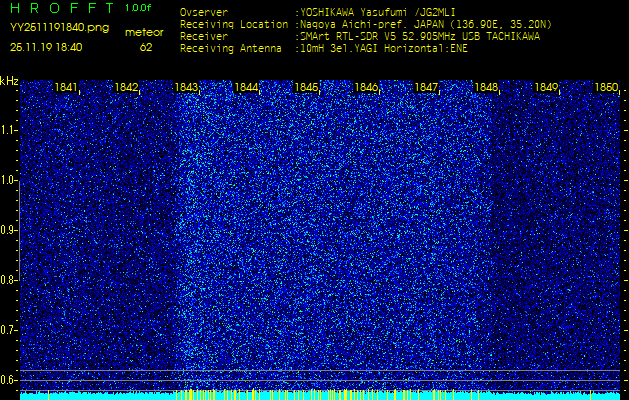Click the 1.0 kHz axis label

pyautogui.click(x=9, y=181)
